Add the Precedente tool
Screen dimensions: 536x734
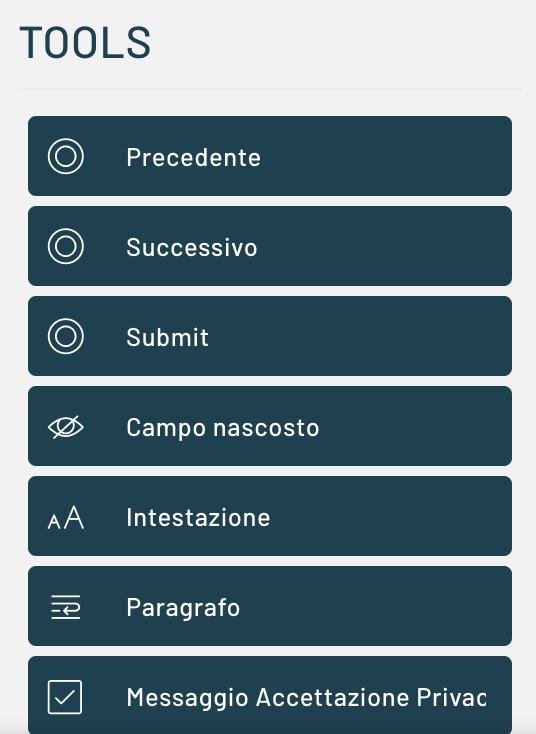(270, 156)
